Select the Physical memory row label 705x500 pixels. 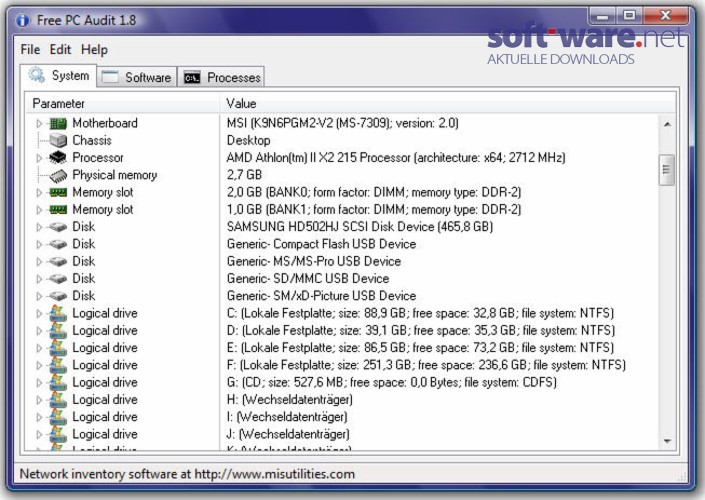coord(115,175)
